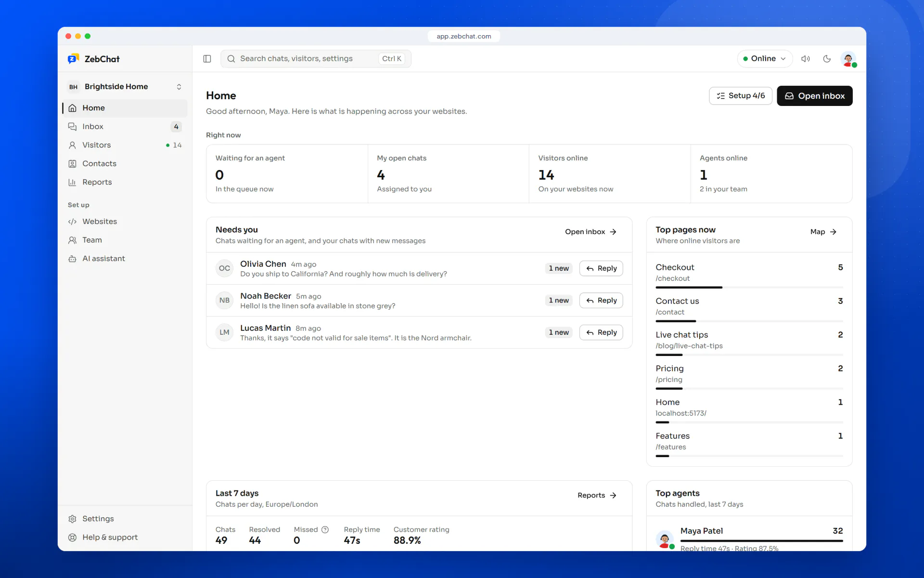This screenshot has width=924, height=578.
Task: Click the Help & support lifebuoy icon
Action: pyautogui.click(x=72, y=538)
